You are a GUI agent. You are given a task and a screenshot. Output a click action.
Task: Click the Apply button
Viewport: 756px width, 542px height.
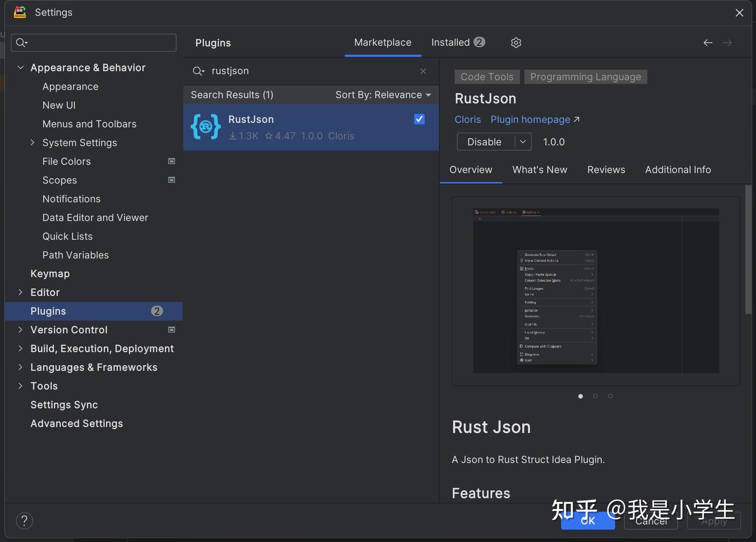click(x=714, y=521)
